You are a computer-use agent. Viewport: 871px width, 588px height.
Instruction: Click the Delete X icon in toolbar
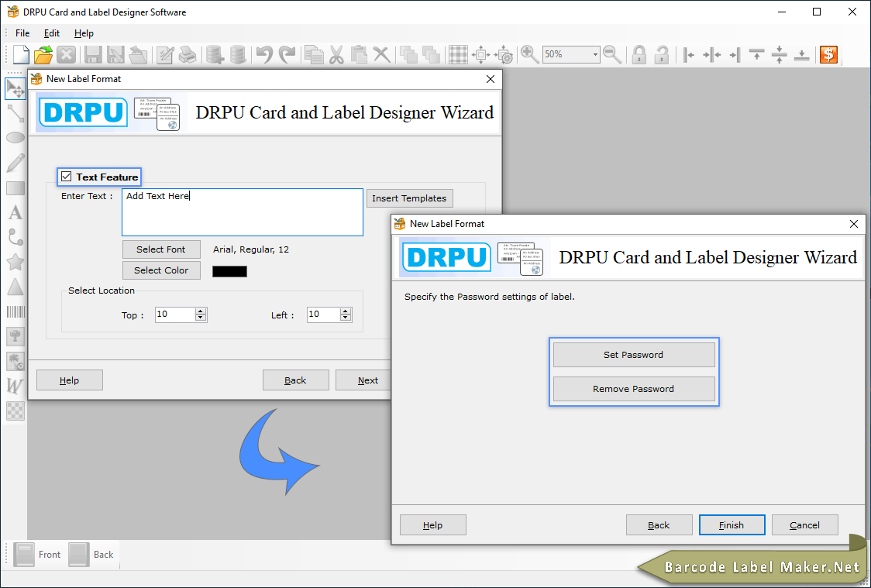381,54
